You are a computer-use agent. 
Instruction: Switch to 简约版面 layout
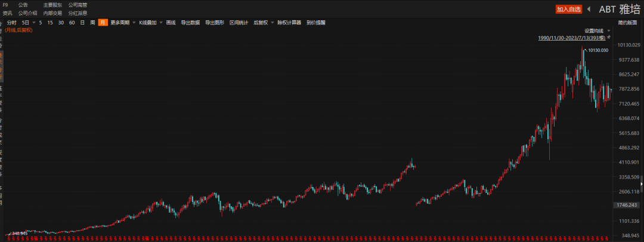(x=627, y=22)
